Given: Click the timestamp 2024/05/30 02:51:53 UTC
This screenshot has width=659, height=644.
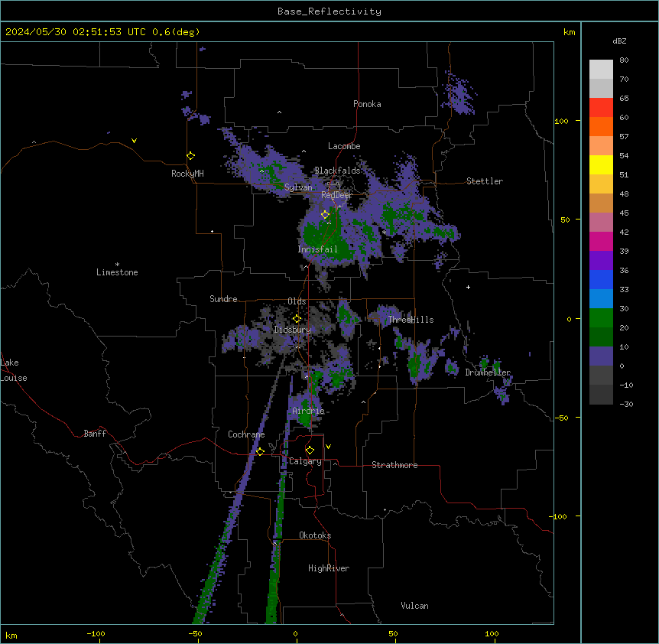Looking at the screenshot, I should (76, 32).
